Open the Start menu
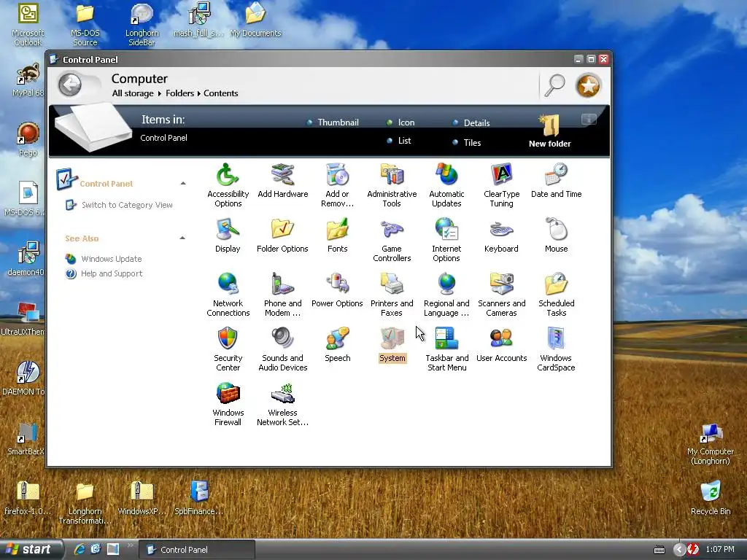 (30, 549)
